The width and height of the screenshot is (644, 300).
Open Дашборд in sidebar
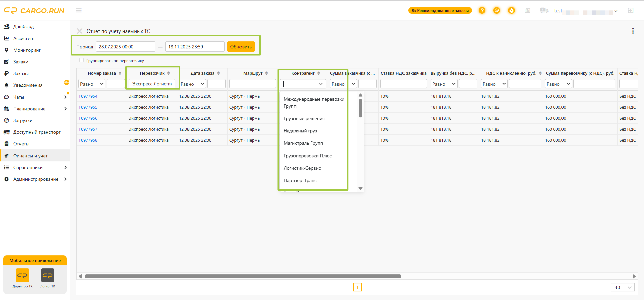click(x=35, y=26)
